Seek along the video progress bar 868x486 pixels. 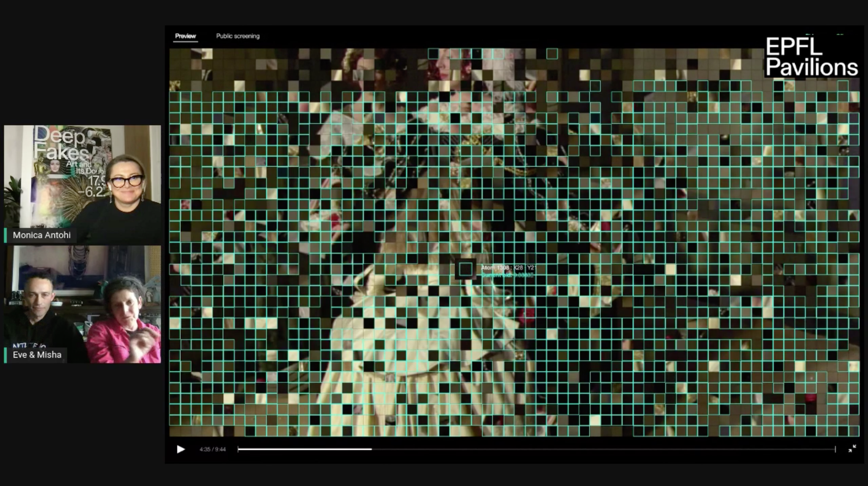click(537, 449)
